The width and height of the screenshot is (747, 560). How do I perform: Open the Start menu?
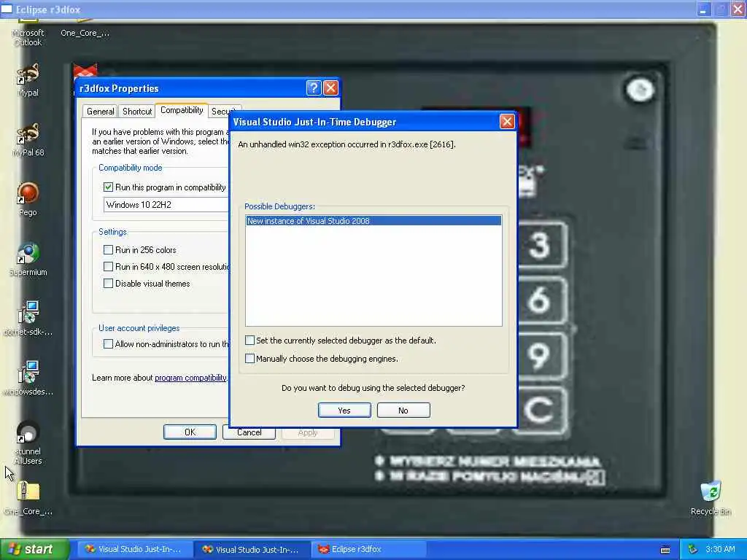click(34, 549)
